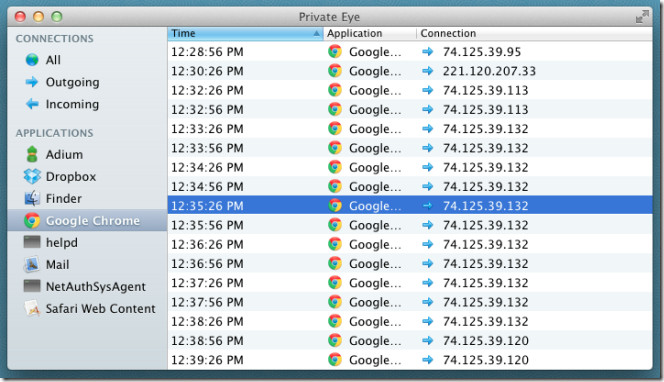
Task: Click the 12:37:26 PM time cell
Action: (207, 283)
